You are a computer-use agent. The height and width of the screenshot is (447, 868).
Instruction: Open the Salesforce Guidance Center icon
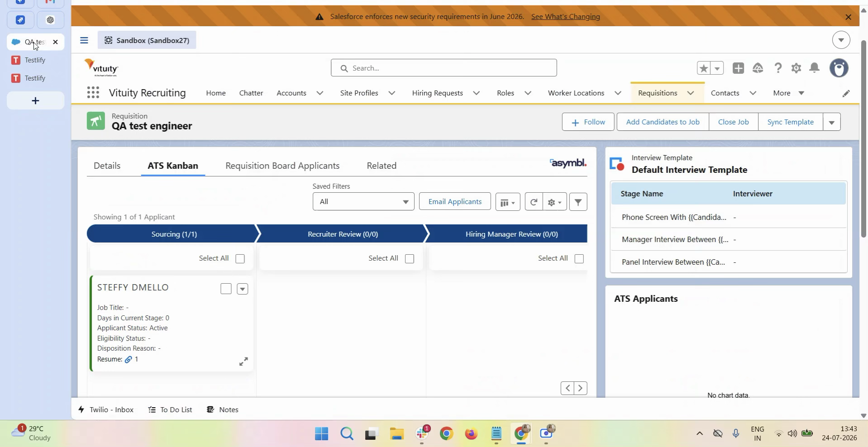point(758,68)
